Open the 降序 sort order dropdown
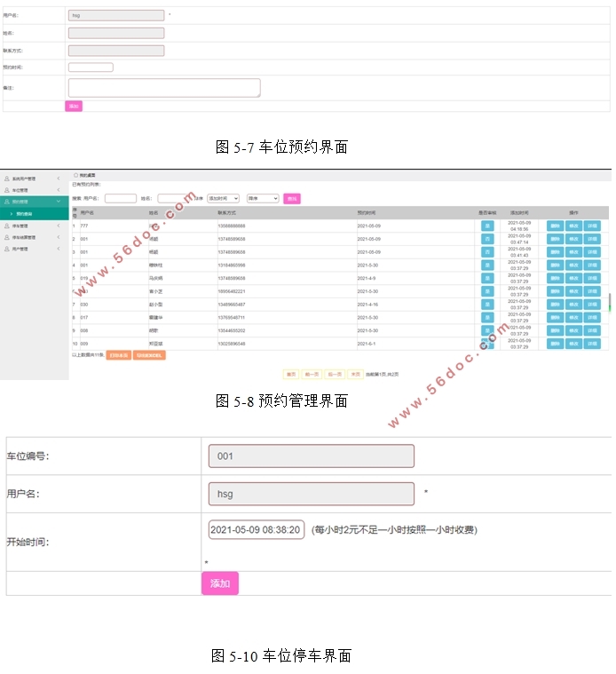The width and height of the screenshot is (616, 674). (263, 199)
